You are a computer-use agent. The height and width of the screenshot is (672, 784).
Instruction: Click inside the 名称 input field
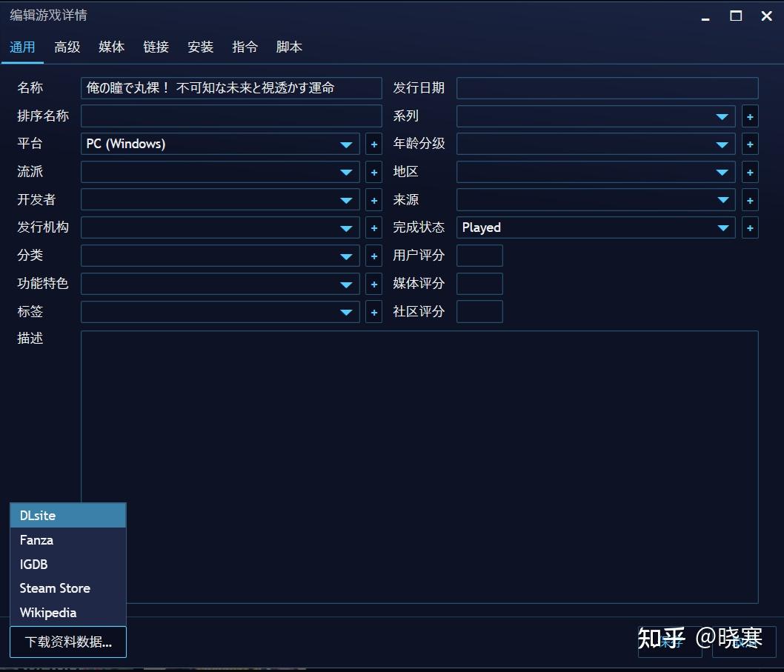click(230, 87)
